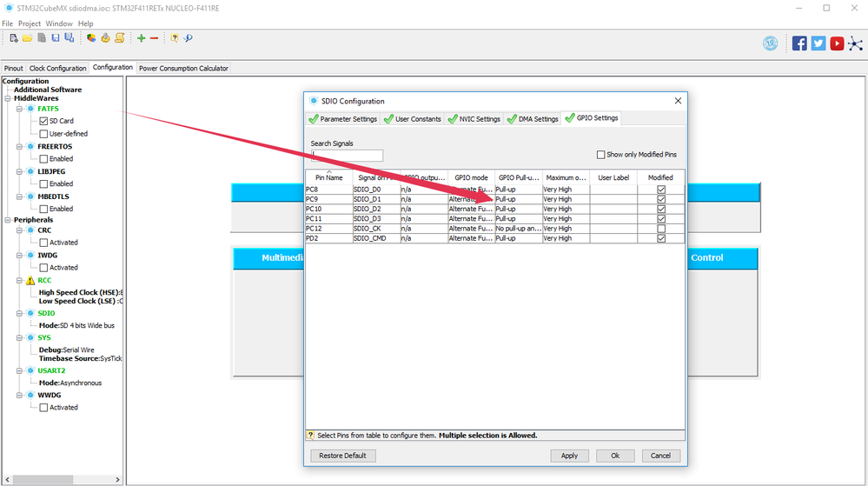Click the About info magnifier icon
868x486 pixels.
[189, 38]
